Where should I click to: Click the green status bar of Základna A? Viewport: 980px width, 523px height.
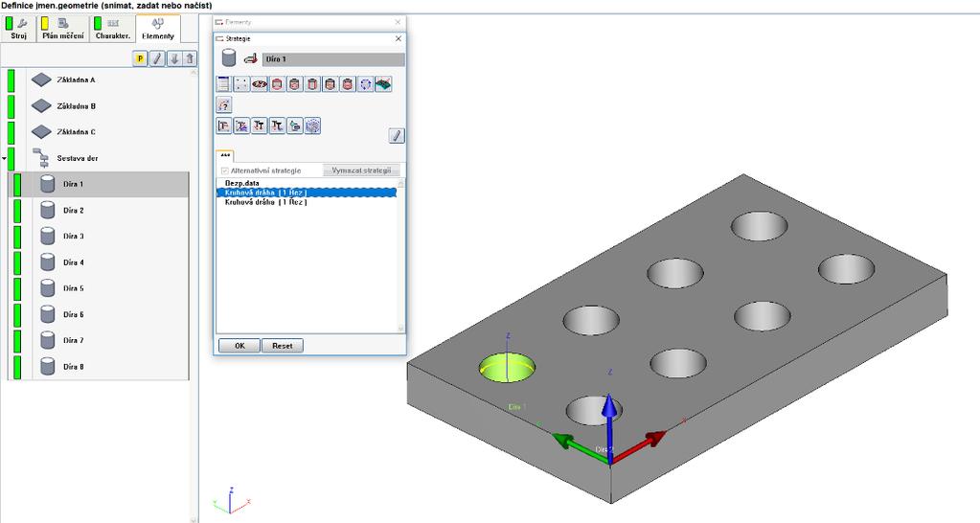(11, 80)
